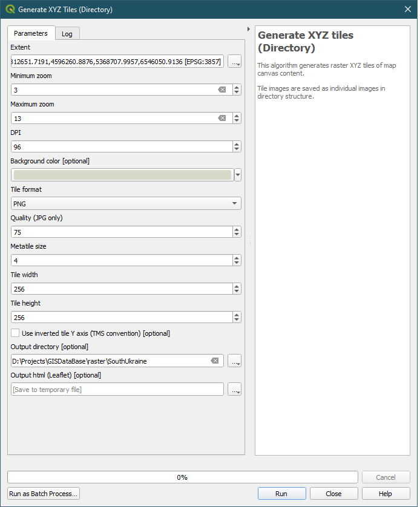420x507 pixels.
Task: Adjust the Metatile size stepper
Action: pyautogui.click(x=237, y=260)
